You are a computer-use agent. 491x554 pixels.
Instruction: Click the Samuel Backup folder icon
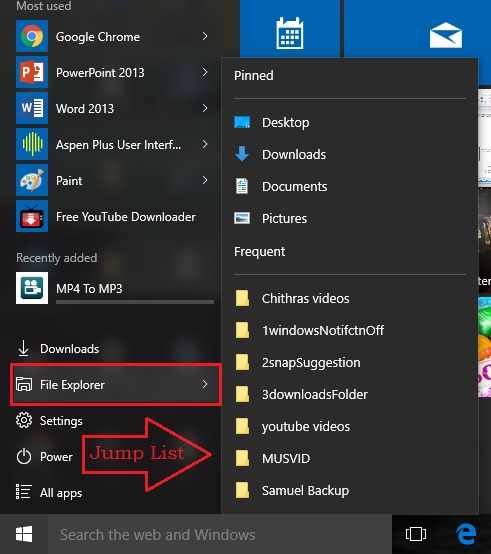[x=243, y=490]
